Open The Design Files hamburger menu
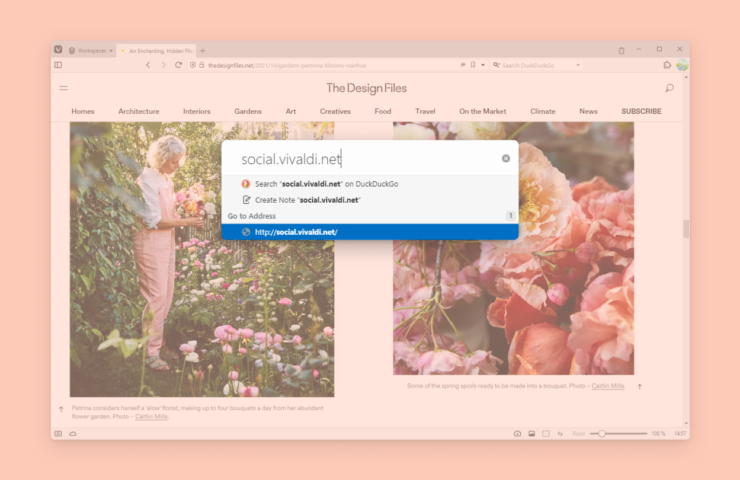The width and height of the screenshot is (740, 480). (64, 88)
